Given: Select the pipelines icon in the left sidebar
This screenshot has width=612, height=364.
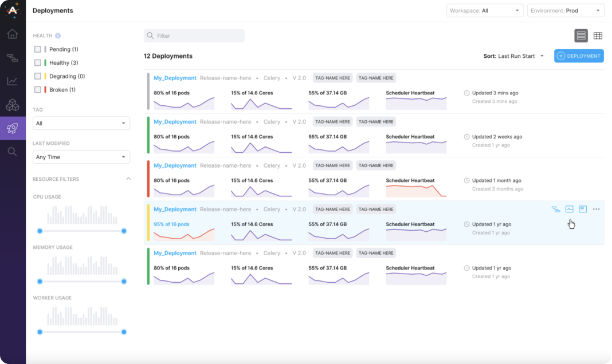Looking at the screenshot, I should click(13, 58).
